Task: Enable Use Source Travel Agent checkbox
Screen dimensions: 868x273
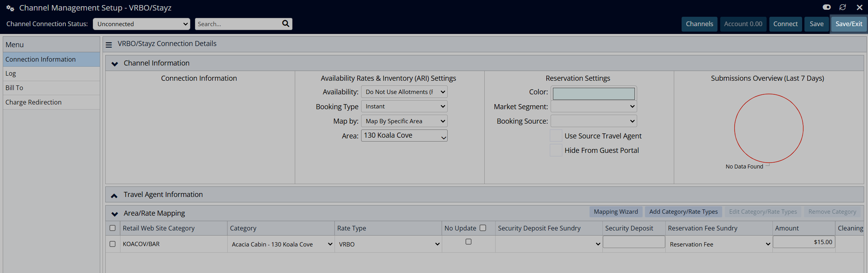Action: click(x=556, y=136)
